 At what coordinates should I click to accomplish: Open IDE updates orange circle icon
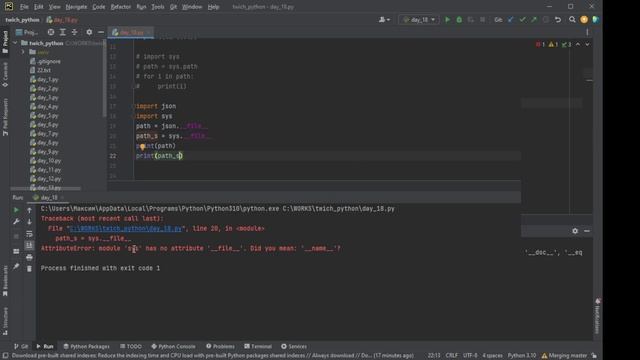[584, 20]
